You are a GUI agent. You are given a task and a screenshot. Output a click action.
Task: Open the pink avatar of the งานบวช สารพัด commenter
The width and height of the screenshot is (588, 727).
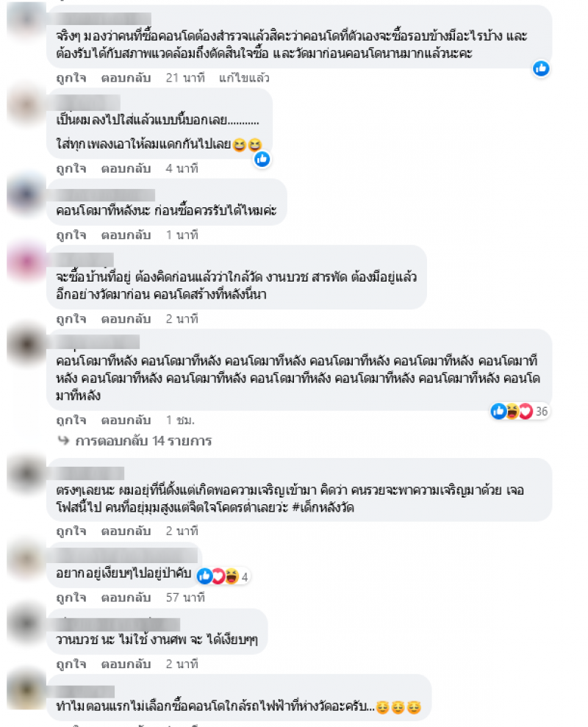tap(26, 262)
